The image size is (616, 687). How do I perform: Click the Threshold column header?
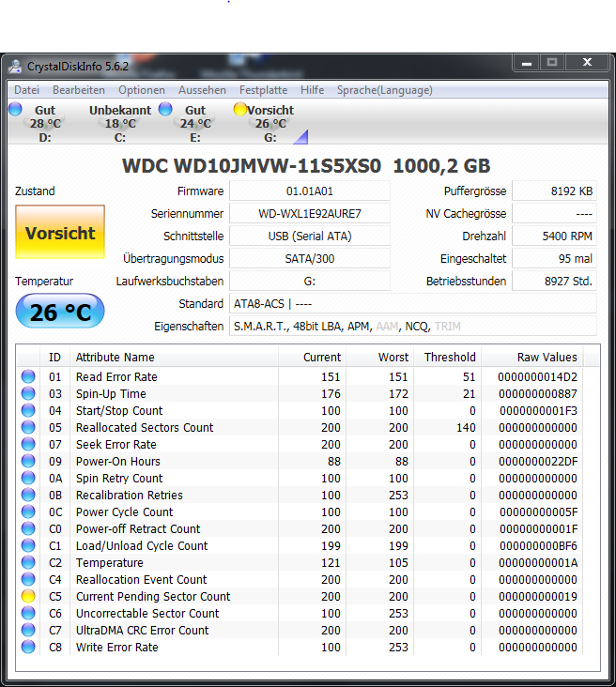[448, 357]
